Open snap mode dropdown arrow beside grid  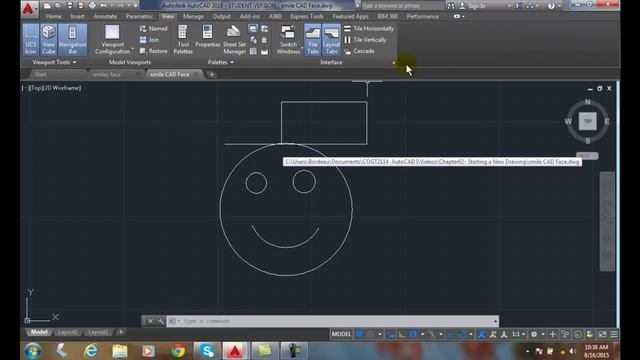(x=380, y=334)
